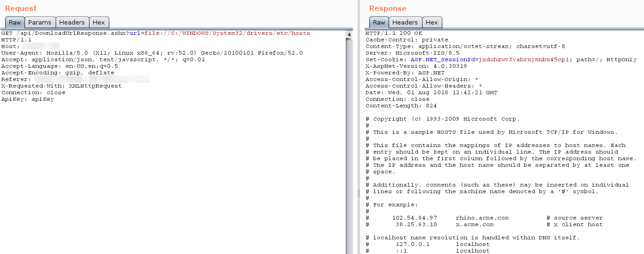
Task: Click the Referer: header line
Action: click(75, 80)
